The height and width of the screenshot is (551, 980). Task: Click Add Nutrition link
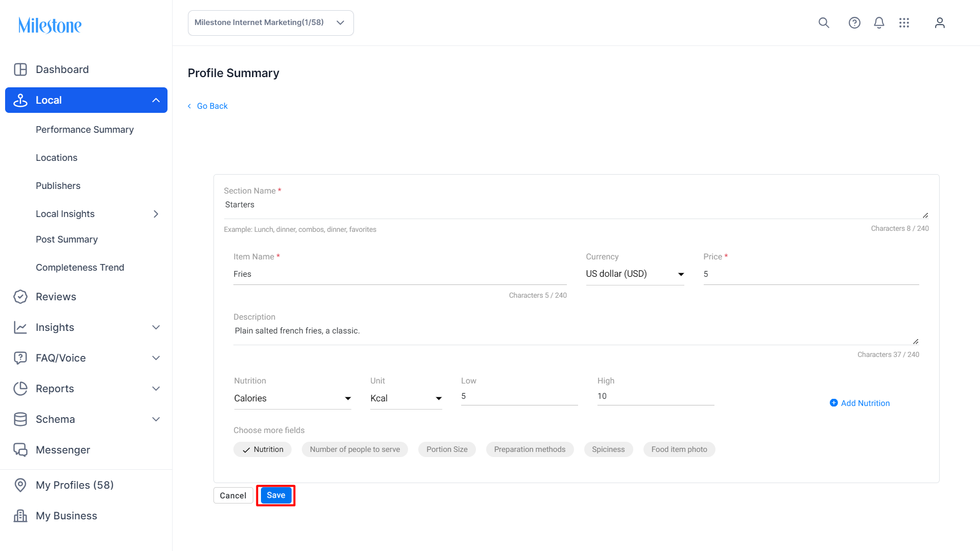(x=865, y=403)
